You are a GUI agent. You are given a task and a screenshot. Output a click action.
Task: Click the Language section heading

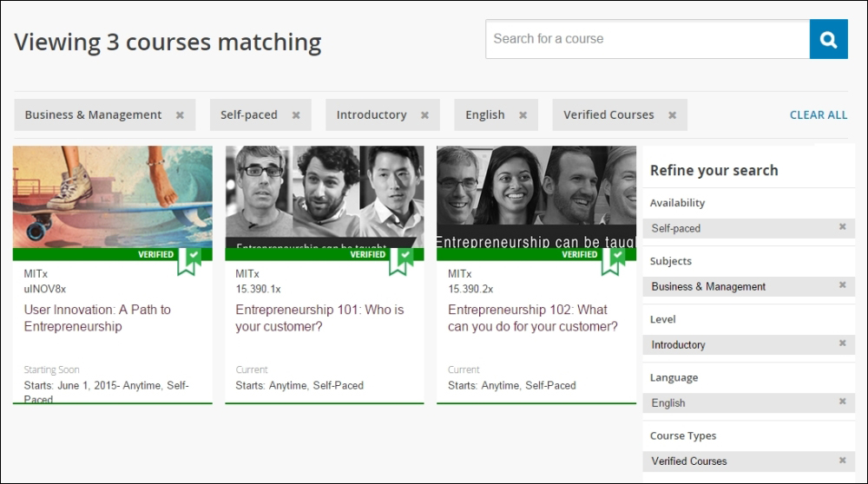(674, 378)
